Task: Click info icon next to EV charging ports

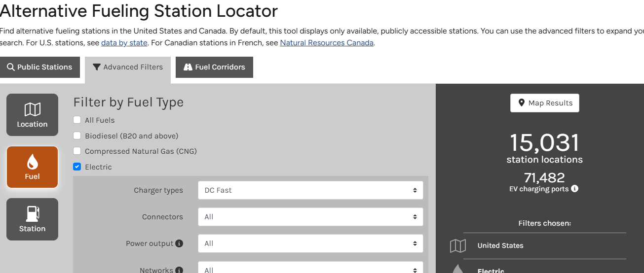Action: click(574, 189)
